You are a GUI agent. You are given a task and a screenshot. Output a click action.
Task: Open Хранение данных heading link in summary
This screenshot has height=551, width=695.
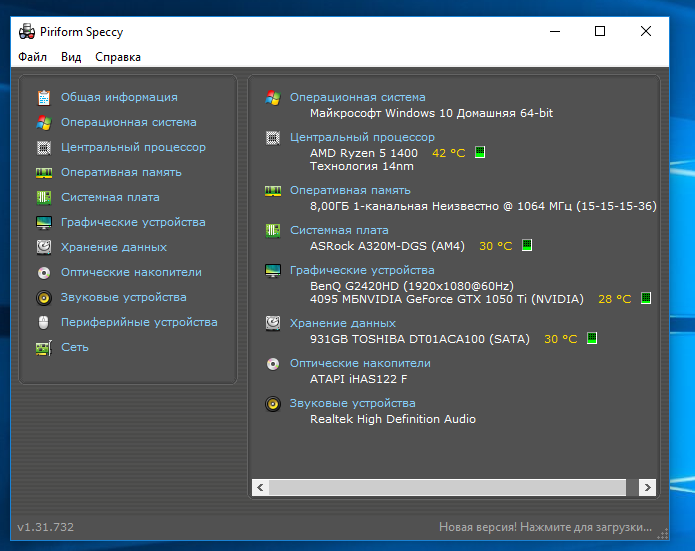click(x=343, y=323)
